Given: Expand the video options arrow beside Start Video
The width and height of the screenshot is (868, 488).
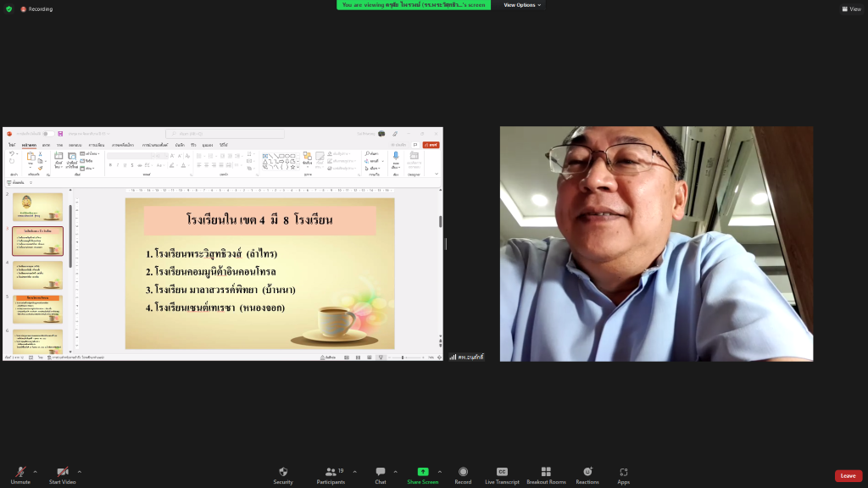Looking at the screenshot, I should point(80,472).
